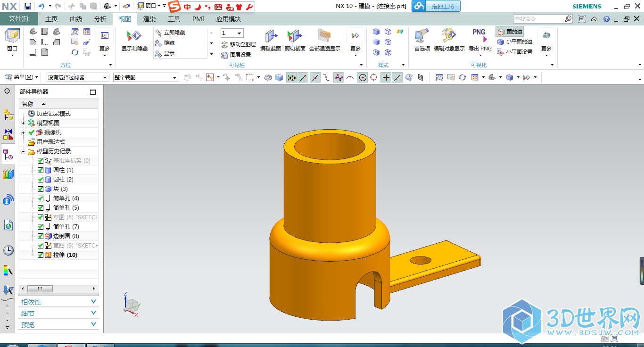
Task: Expand the 模型视图 tree node
Action: 23,123
